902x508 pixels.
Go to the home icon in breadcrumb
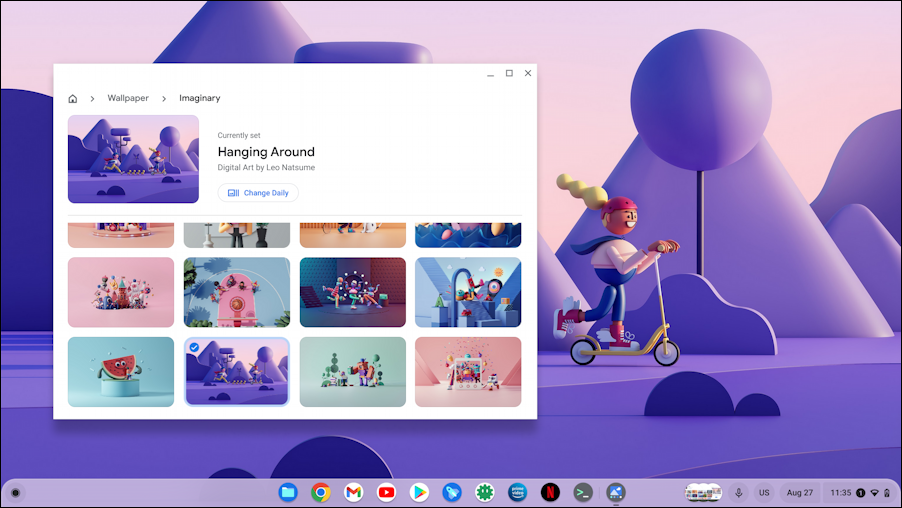(72, 98)
